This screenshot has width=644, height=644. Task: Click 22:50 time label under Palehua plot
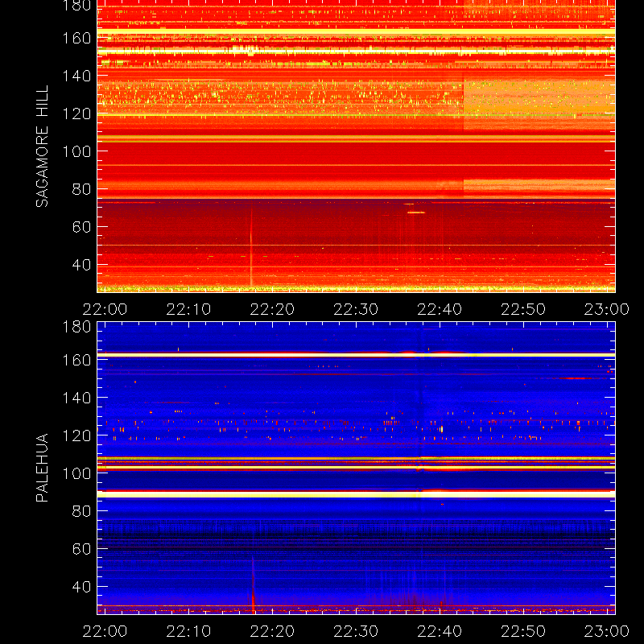pos(523,631)
